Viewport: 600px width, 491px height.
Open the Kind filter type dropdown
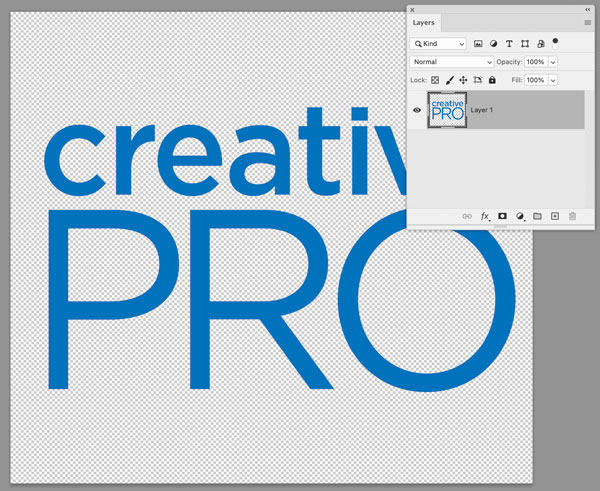438,44
